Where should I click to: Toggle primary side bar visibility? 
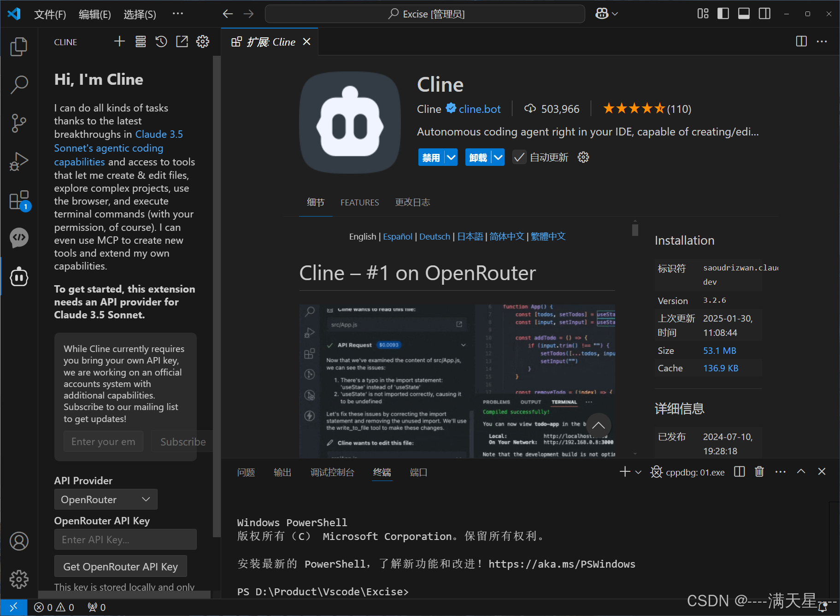(723, 14)
